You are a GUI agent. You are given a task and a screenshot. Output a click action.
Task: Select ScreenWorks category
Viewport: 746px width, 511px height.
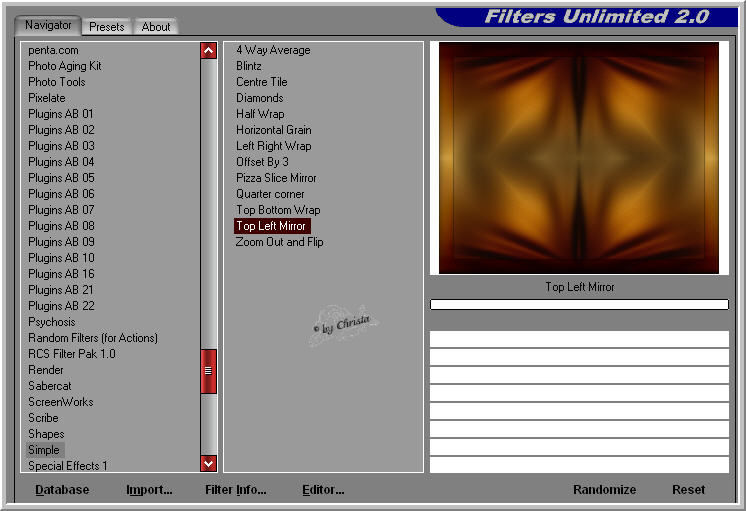[x=61, y=402]
